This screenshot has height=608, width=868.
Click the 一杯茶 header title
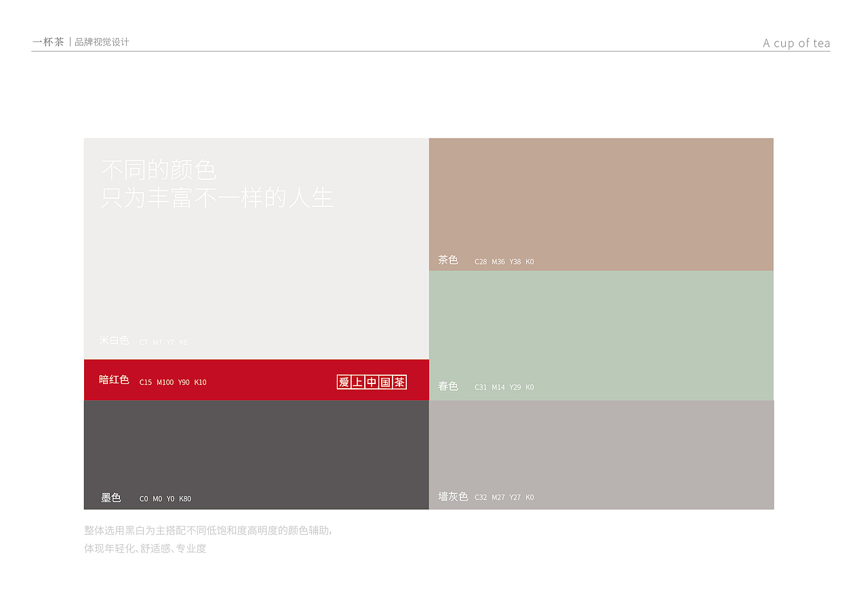click(x=48, y=41)
